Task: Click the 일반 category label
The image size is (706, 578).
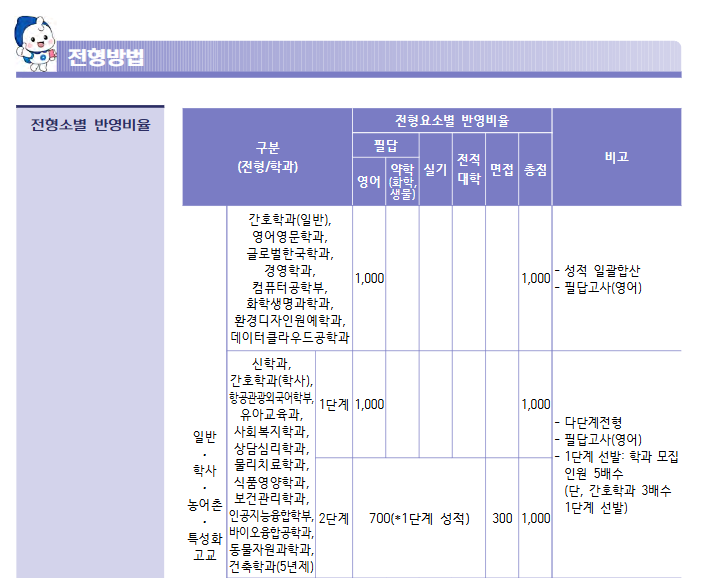Action: [x=204, y=436]
